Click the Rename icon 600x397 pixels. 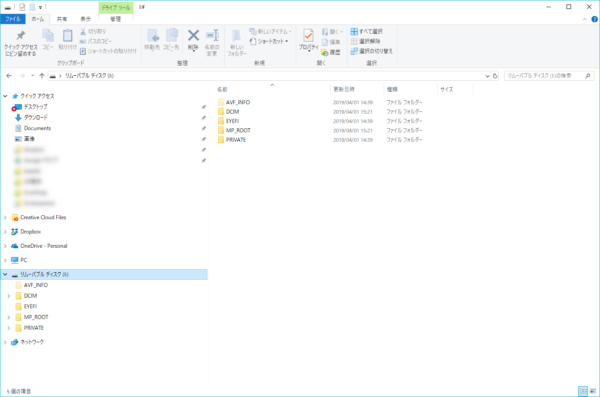212,36
